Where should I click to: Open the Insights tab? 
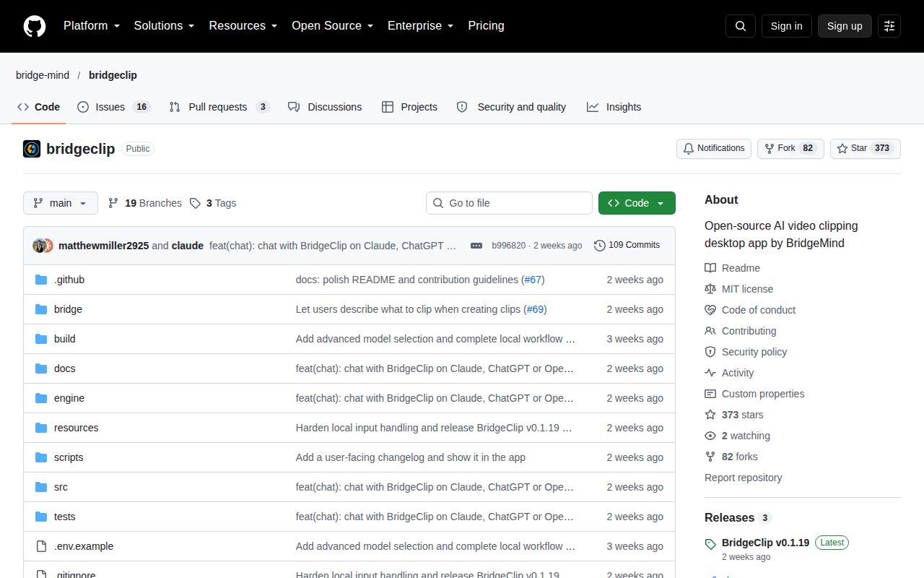pyautogui.click(x=614, y=107)
